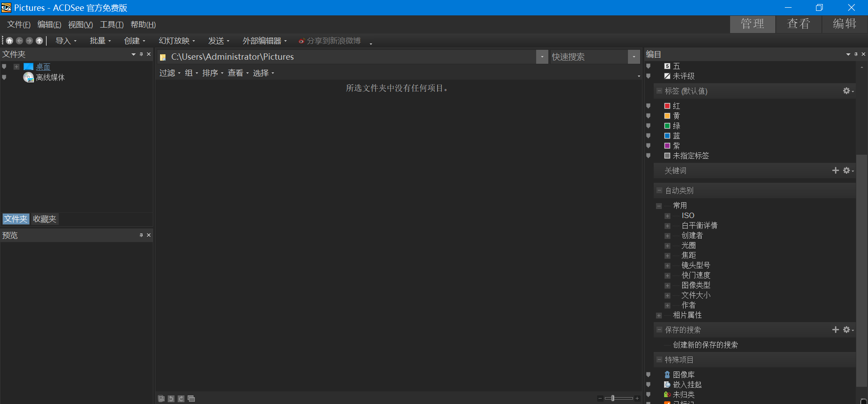Click the rotate right icon in bottom bar

181,399
